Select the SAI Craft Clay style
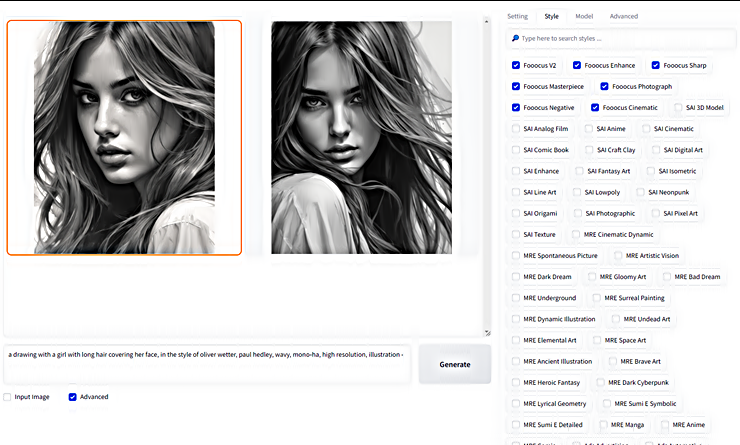The width and height of the screenshot is (740, 445). click(589, 150)
